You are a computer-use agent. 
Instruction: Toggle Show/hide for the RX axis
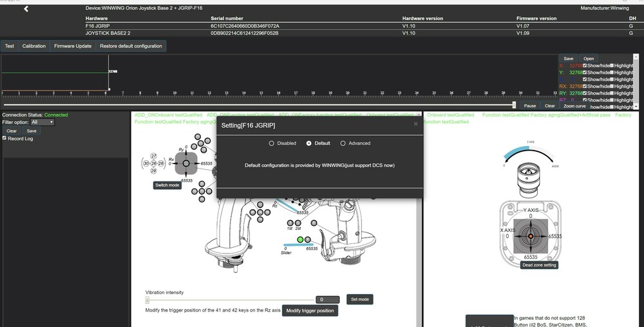click(x=585, y=86)
